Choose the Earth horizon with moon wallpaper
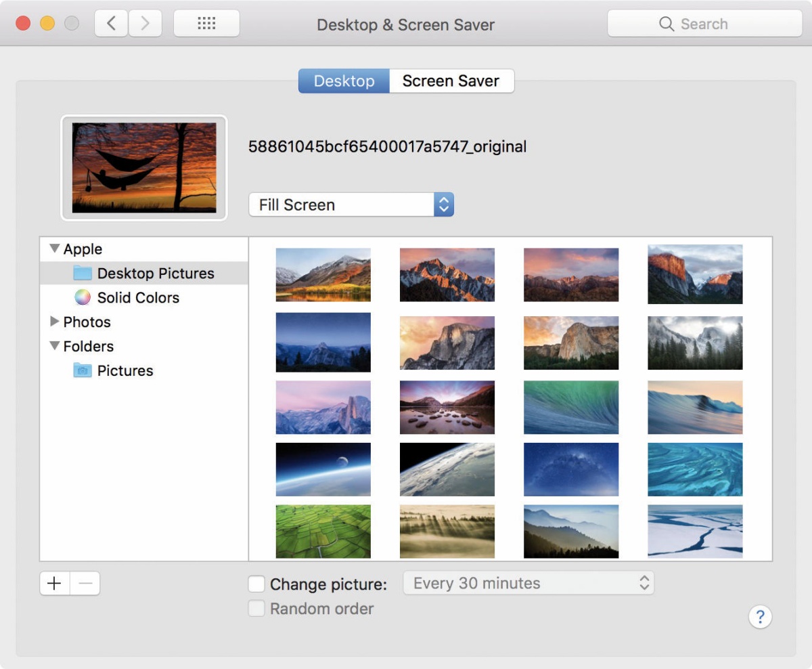 (323, 469)
